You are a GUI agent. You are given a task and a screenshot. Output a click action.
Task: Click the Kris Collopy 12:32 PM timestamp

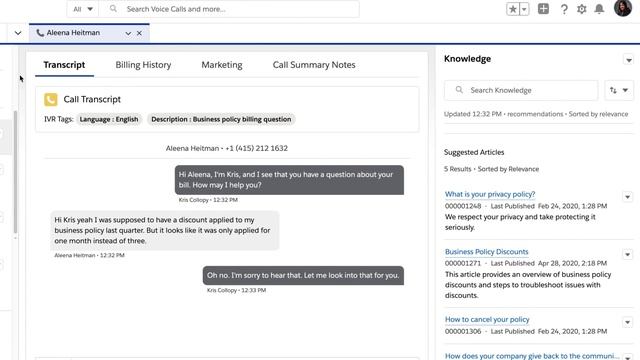208,200
